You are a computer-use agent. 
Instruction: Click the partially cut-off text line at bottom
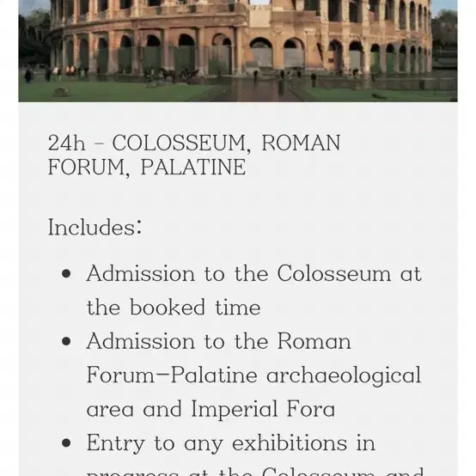254,471
